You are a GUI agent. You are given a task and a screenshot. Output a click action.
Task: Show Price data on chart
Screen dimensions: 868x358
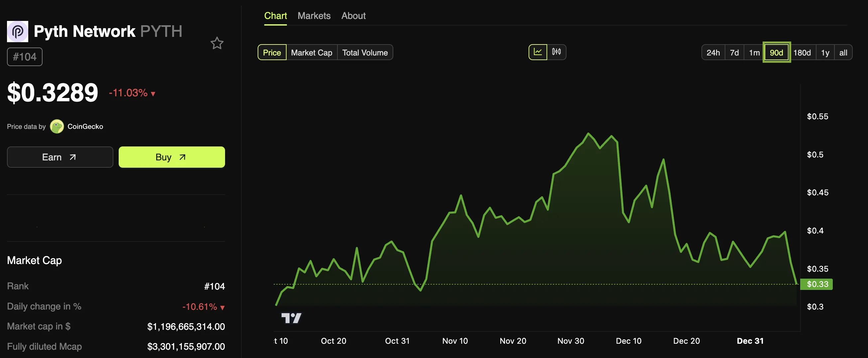pos(272,52)
